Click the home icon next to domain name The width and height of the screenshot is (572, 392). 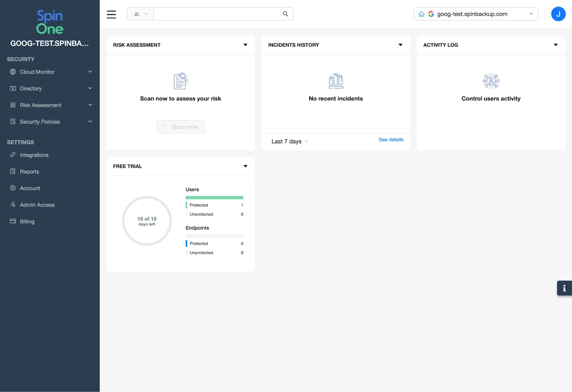click(421, 14)
